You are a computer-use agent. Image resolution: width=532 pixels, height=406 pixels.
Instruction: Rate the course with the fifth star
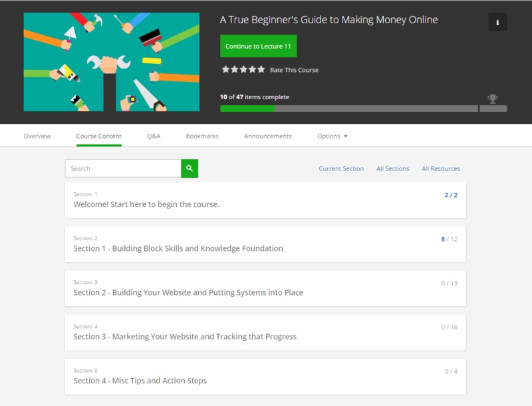tap(261, 69)
